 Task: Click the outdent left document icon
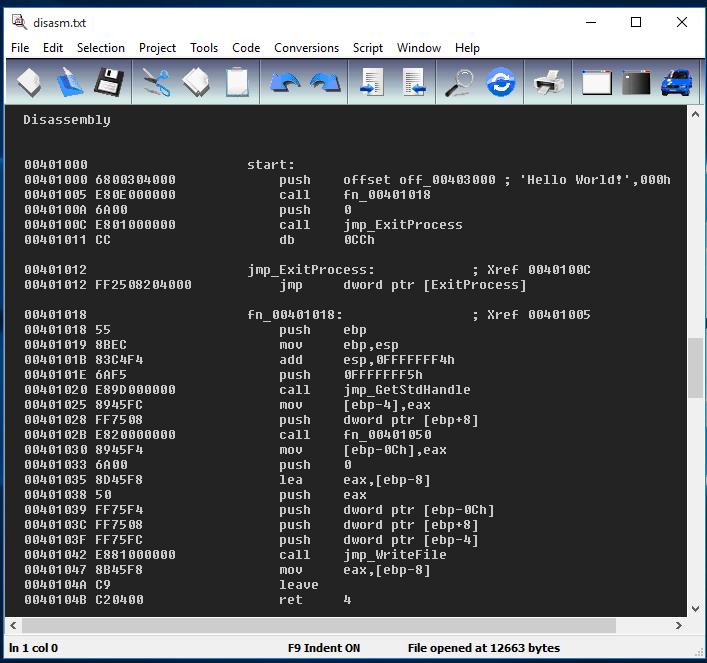[414, 83]
